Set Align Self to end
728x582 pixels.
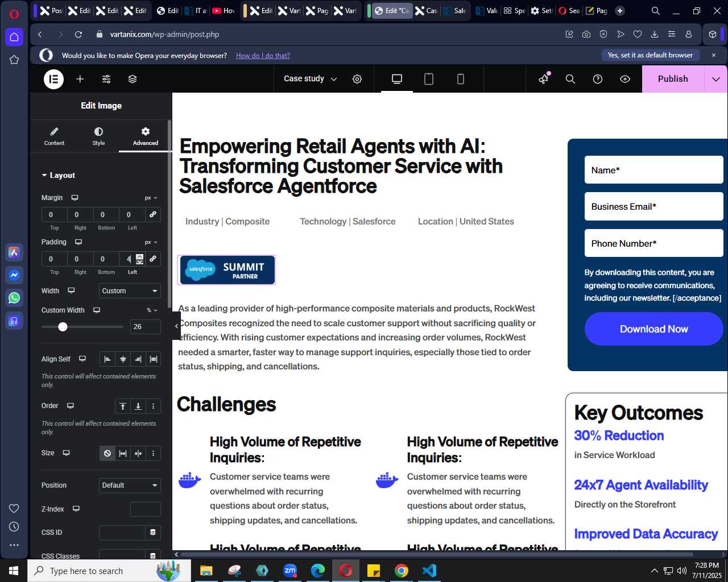pyautogui.click(x=138, y=359)
